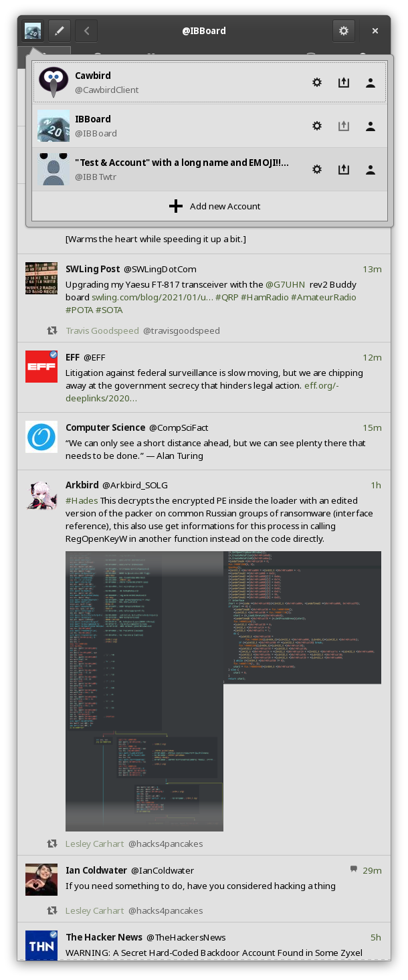The width and height of the screenshot is (408, 980).
Task: Click the Arkbird author name
Action: click(82, 485)
